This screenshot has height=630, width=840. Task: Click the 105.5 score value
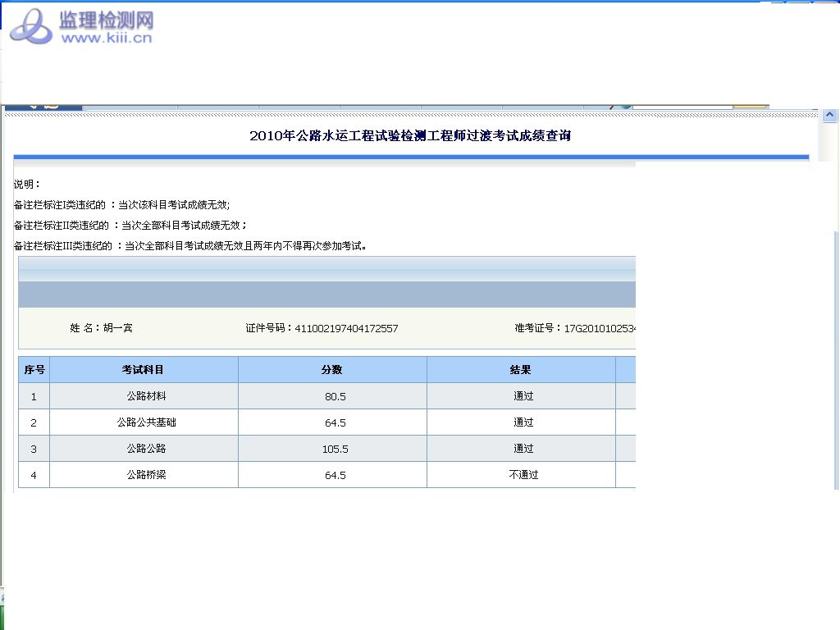[x=335, y=449]
